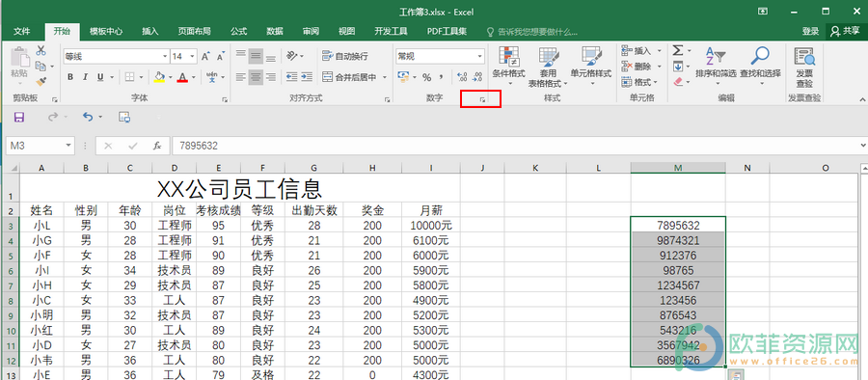The height and width of the screenshot is (380, 868).
Task: Open font settings dialog launcher
Action: coord(224,99)
